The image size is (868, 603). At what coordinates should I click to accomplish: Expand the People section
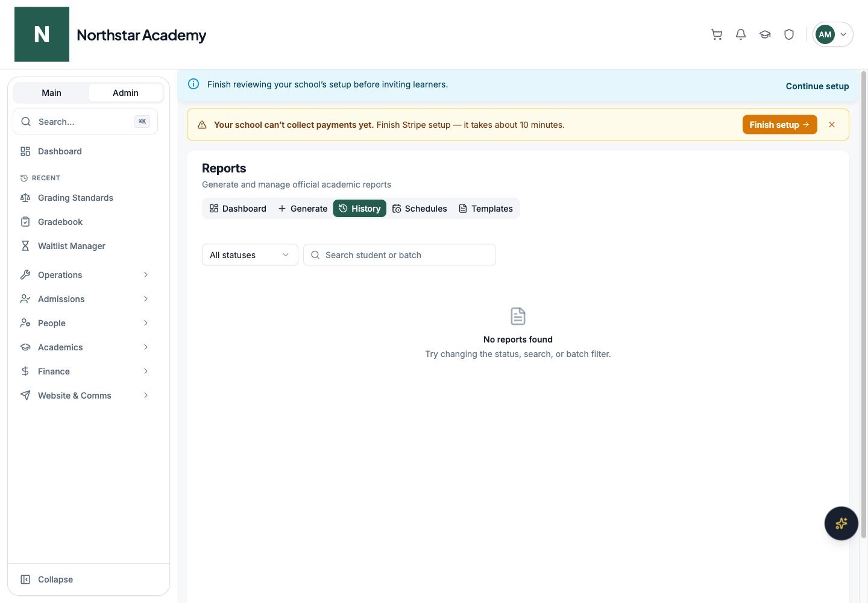pyautogui.click(x=85, y=323)
